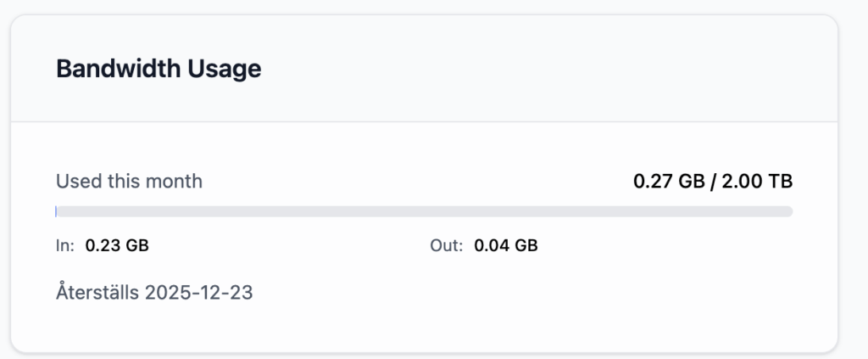Screen dimensions: 868x359
Task: Click the 2025-12-23 reset date
Action: tap(199, 294)
